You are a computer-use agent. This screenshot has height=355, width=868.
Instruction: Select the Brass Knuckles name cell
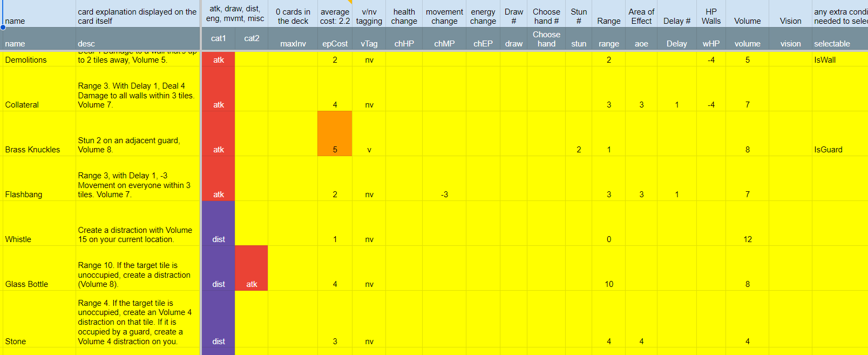pos(32,150)
